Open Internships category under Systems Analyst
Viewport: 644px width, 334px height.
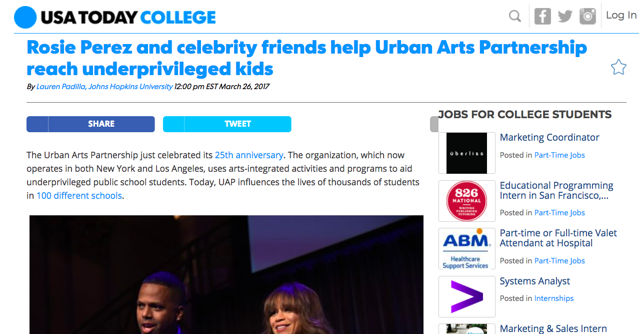pyautogui.click(x=554, y=298)
